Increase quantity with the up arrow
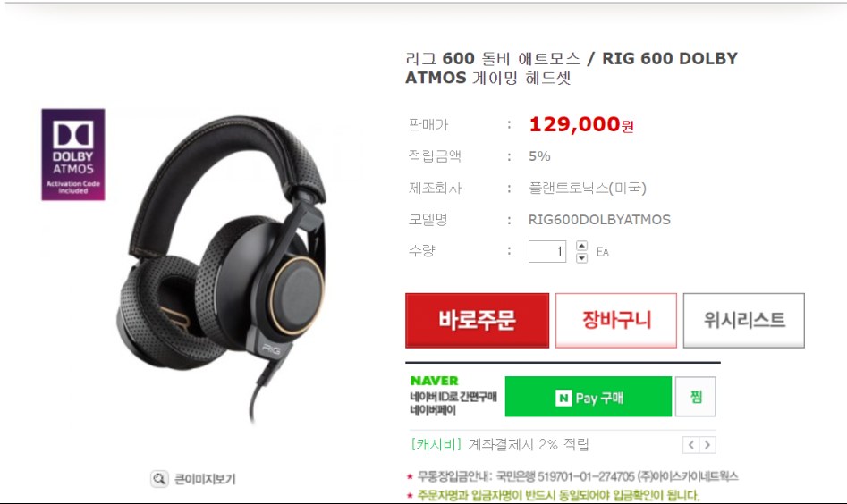847x504 pixels. 581,246
